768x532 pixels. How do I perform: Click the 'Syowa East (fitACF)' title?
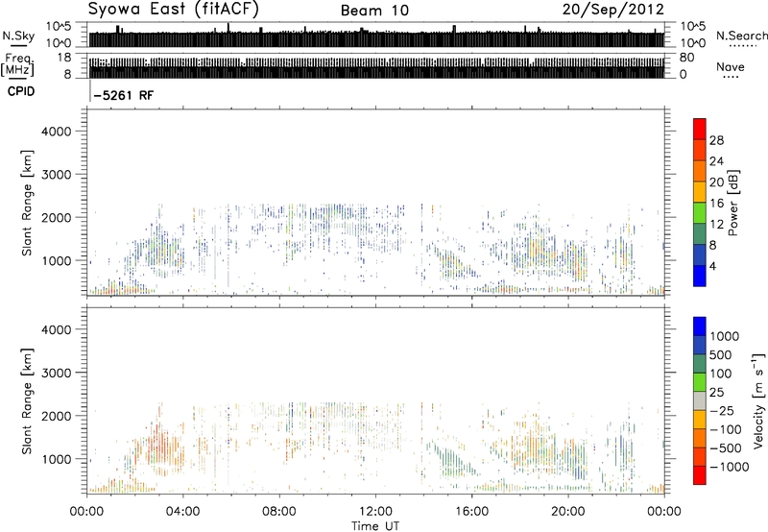pyautogui.click(x=174, y=9)
